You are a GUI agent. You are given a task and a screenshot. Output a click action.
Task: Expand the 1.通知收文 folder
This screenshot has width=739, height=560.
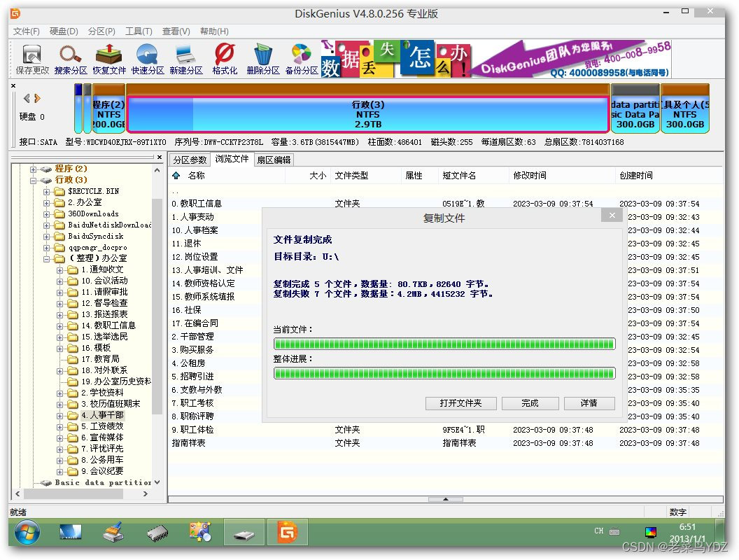coord(59,270)
